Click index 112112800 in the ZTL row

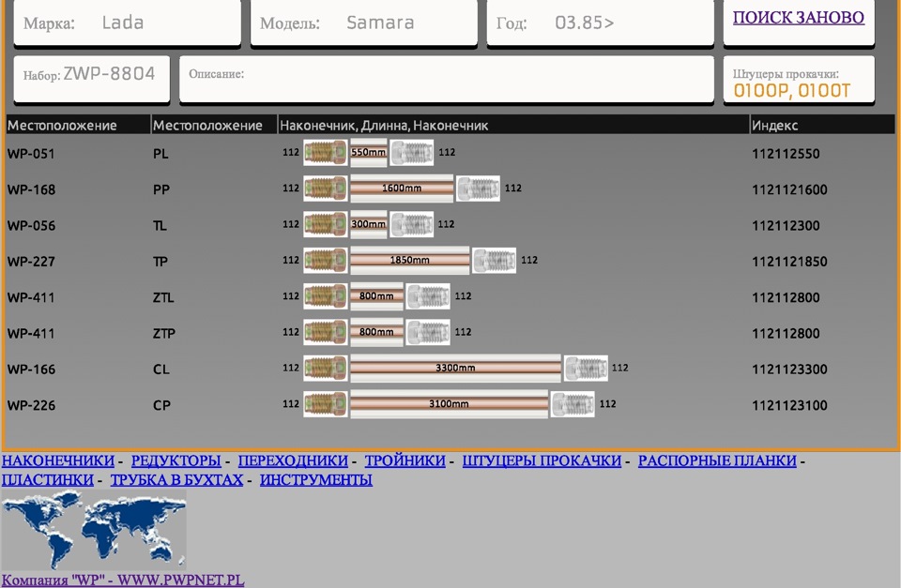(786, 297)
